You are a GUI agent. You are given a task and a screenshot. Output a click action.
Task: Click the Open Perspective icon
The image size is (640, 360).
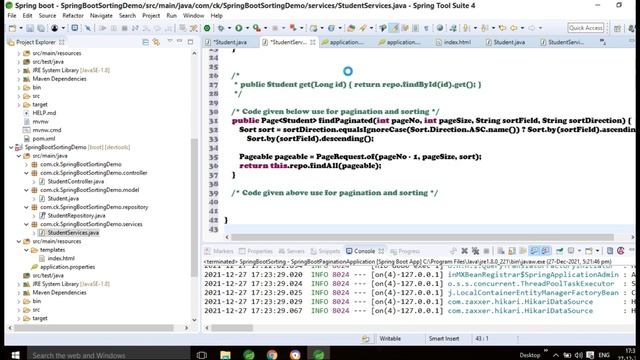(618, 28)
